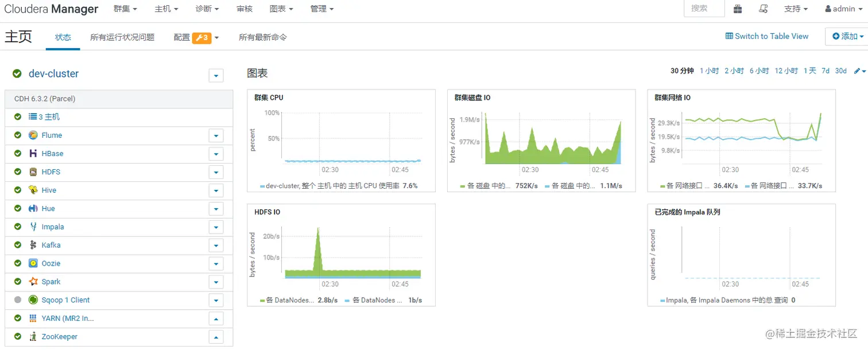Open the admin user menu
The width and height of the screenshot is (868, 350).
click(843, 9)
